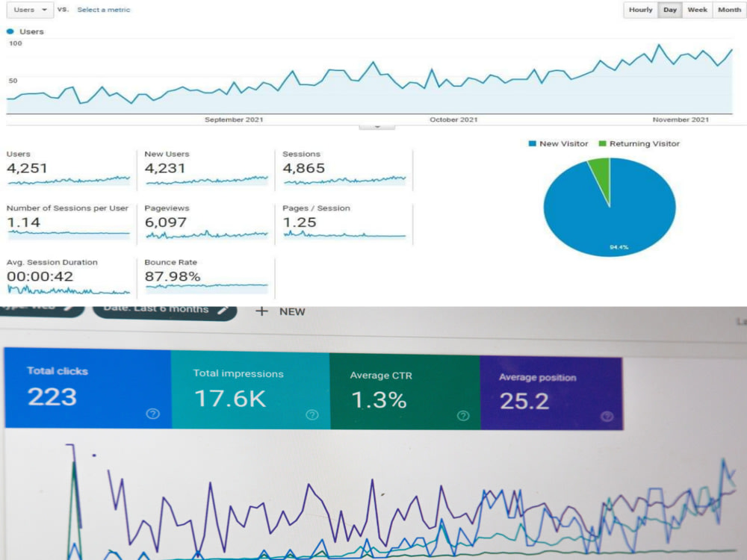Select the Sessions 4,865 tile
The image size is (747, 560).
click(344, 169)
